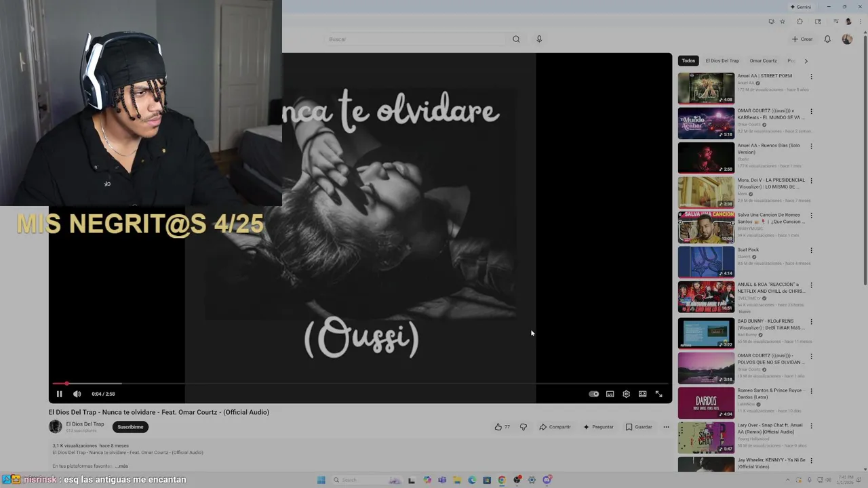This screenshot has height=488, width=868.
Task: Toggle the autoplay switch in player
Action: (594, 394)
